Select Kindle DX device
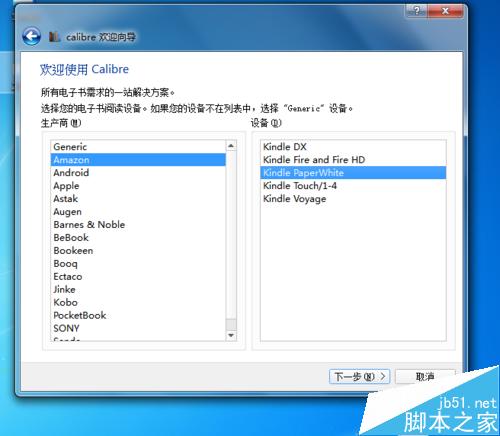The image size is (500, 436). click(x=353, y=147)
